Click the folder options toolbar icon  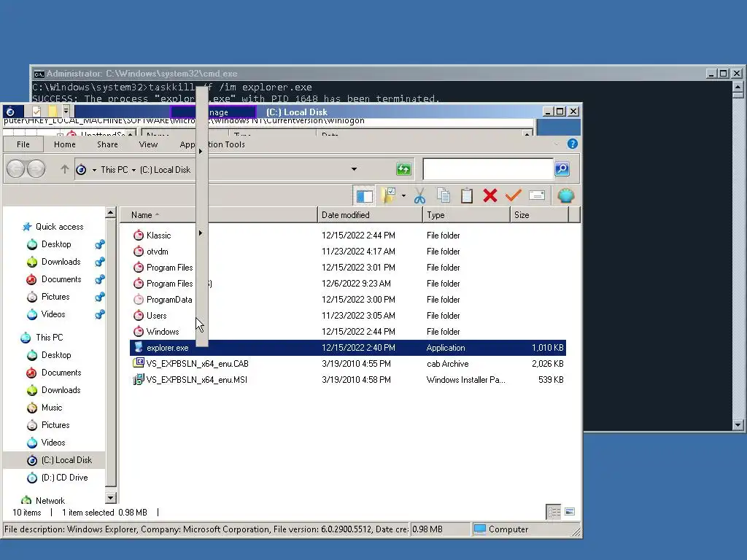click(x=388, y=195)
